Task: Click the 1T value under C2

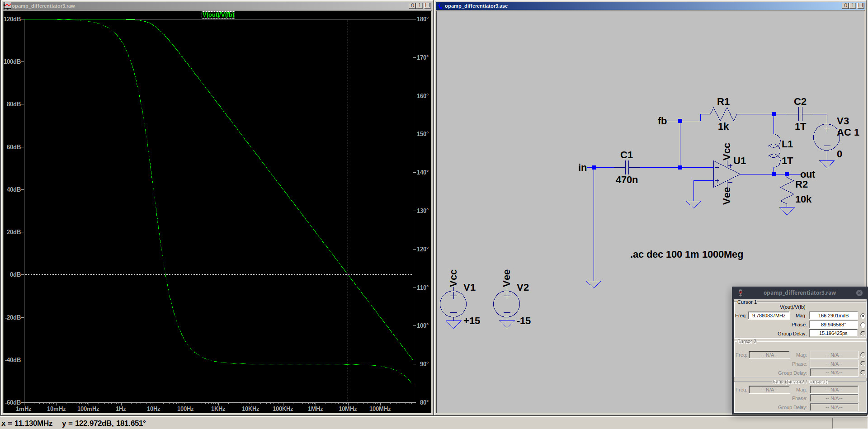Action: tap(800, 127)
